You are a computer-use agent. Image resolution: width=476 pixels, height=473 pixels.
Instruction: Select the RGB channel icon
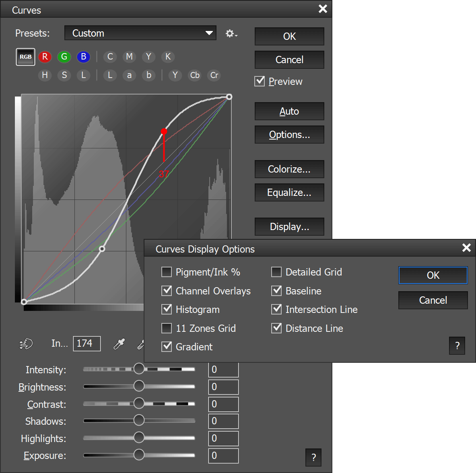(x=25, y=57)
